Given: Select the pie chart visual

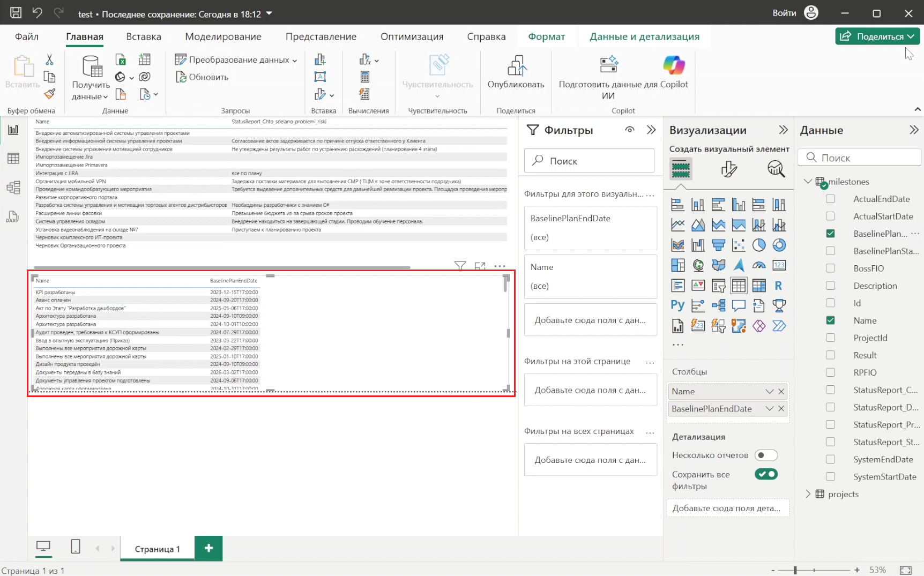Looking at the screenshot, I should tap(759, 245).
